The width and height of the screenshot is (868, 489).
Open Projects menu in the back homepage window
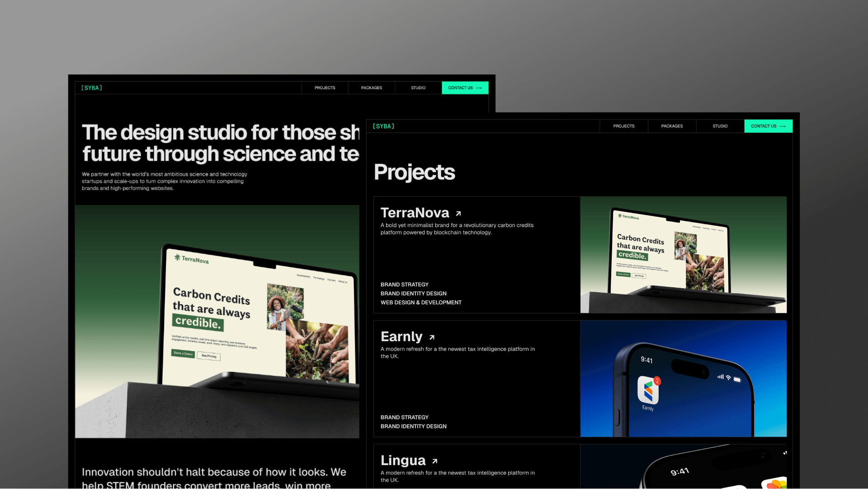[x=325, y=88]
